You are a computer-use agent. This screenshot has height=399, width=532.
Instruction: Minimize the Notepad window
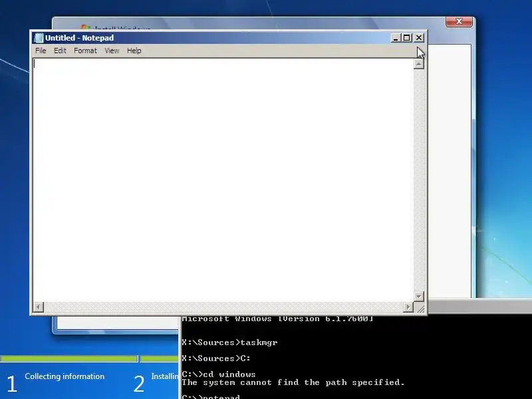click(396, 38)
